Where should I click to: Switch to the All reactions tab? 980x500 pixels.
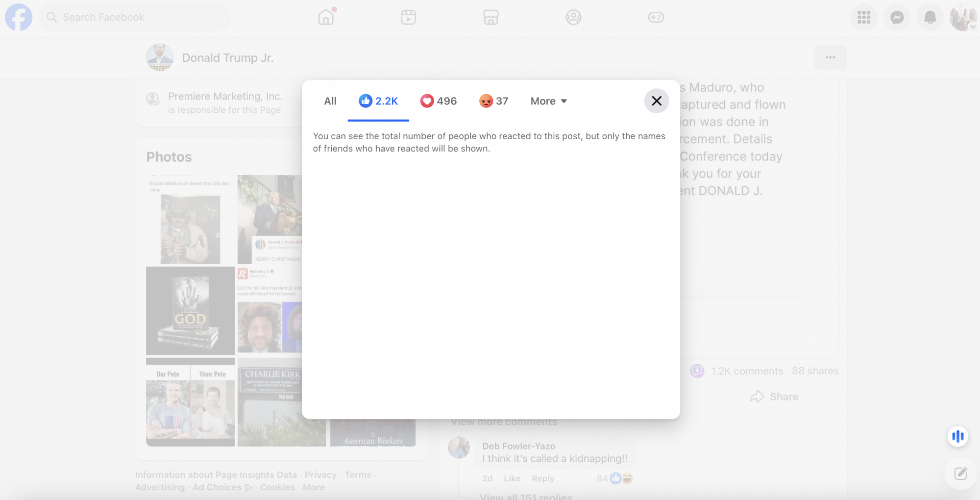pos(330,101)
